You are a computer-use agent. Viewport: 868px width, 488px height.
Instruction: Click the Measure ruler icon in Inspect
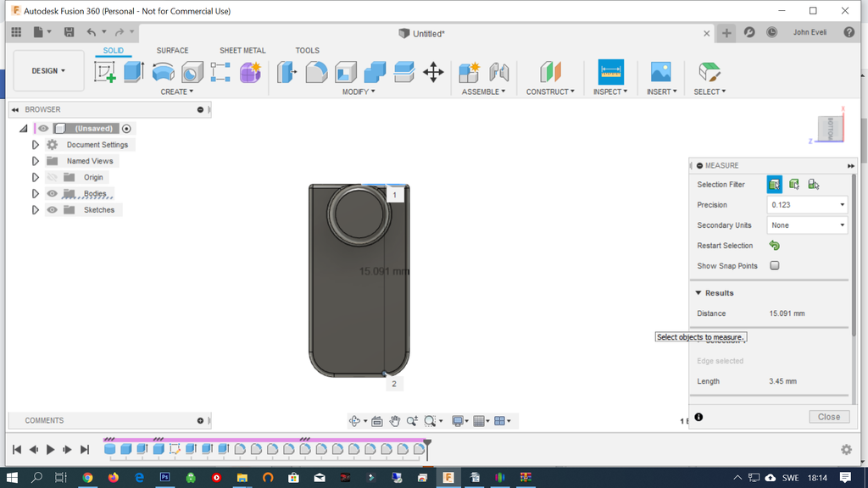point(610,71)
